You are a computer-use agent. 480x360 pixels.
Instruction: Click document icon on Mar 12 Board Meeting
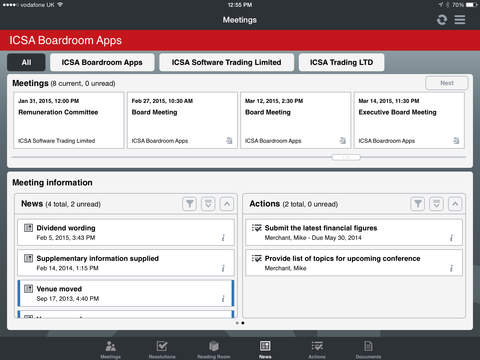[x=342, y=141]
